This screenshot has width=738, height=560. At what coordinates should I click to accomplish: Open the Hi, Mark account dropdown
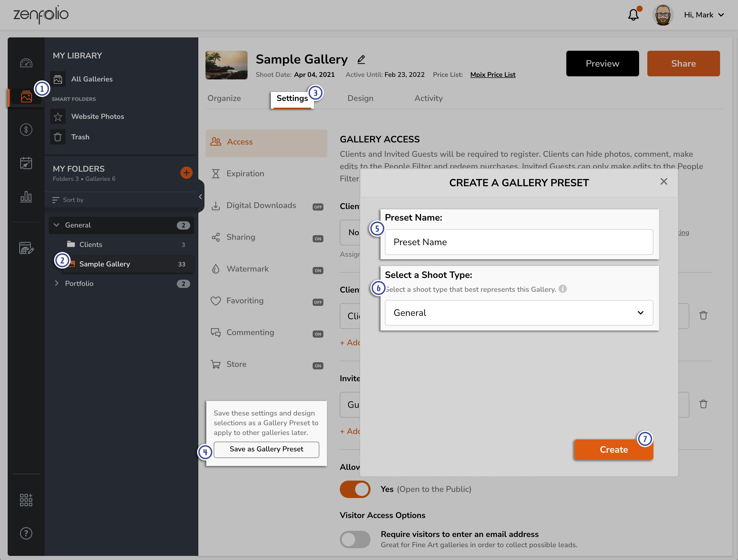tap(704, 15)
